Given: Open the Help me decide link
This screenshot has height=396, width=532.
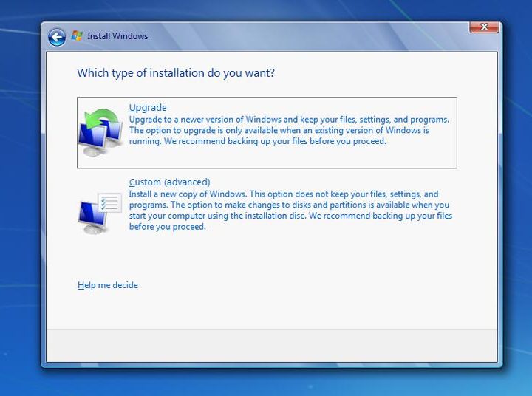Looking at the screenshot, I should pos(108,285).
